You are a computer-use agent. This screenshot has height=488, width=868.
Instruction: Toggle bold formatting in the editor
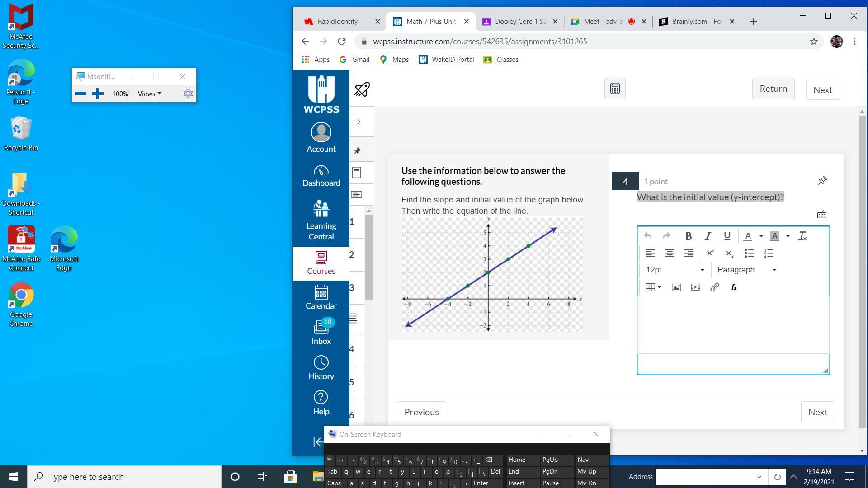coord(688,236)
